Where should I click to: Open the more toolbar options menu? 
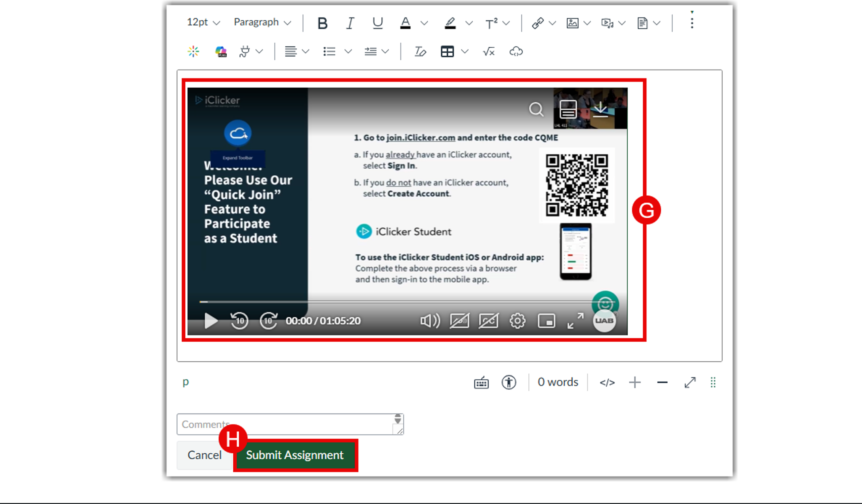click(692, 22)
